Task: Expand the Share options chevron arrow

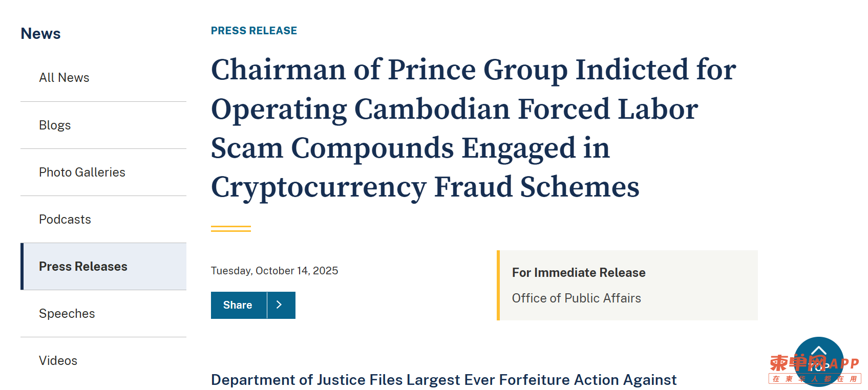Action: pos(280,305)
